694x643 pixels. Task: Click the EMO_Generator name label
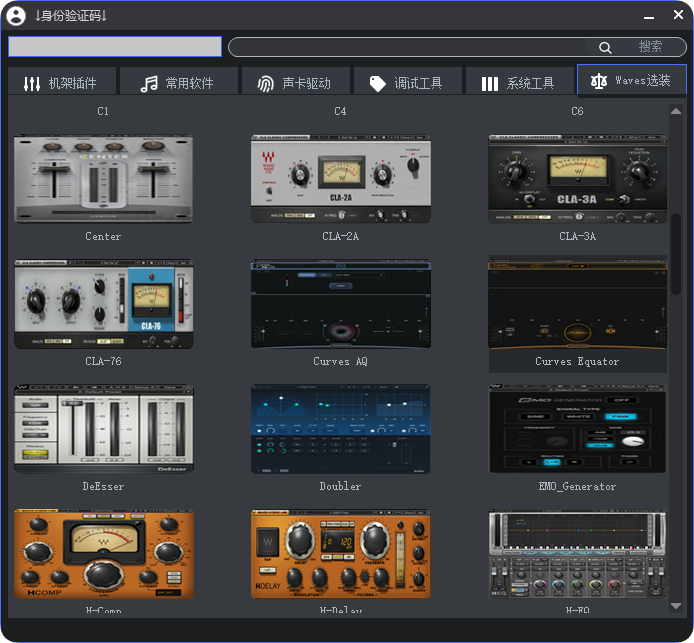577,486
